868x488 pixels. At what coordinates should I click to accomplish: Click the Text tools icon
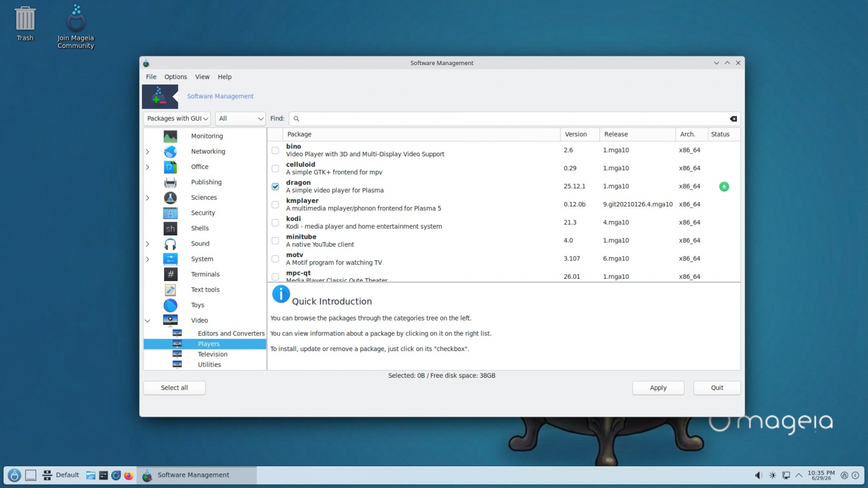point(170,290)
